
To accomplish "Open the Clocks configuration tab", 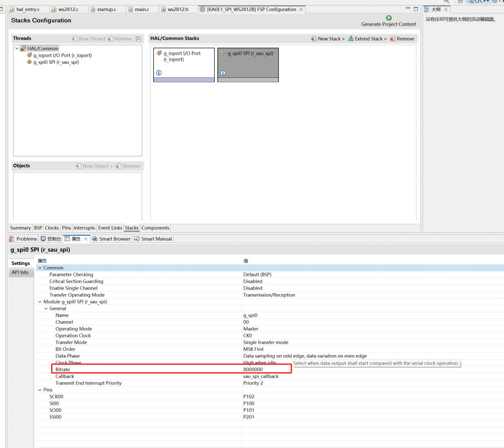I will (52, 228).
